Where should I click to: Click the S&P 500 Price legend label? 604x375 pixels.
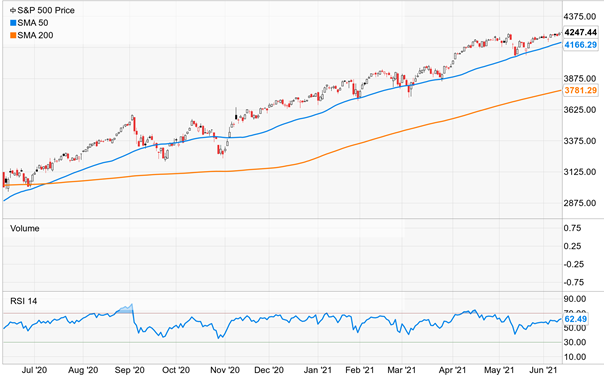pos(46,10)
